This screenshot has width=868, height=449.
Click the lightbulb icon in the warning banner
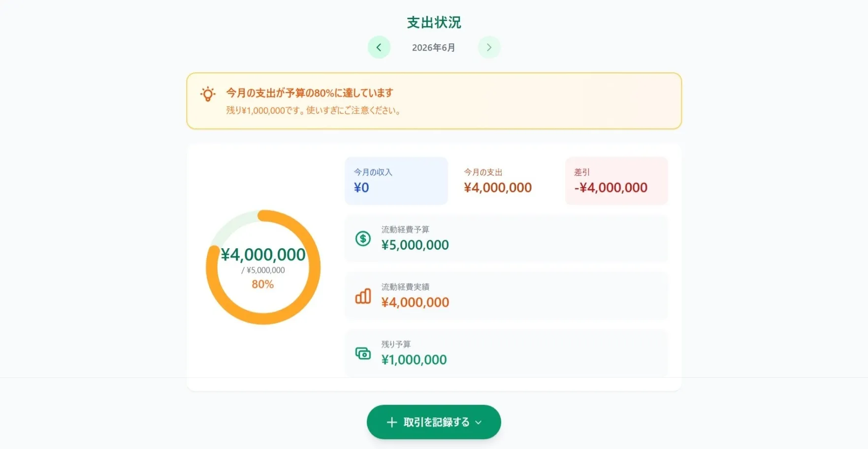tap(208, 94)
